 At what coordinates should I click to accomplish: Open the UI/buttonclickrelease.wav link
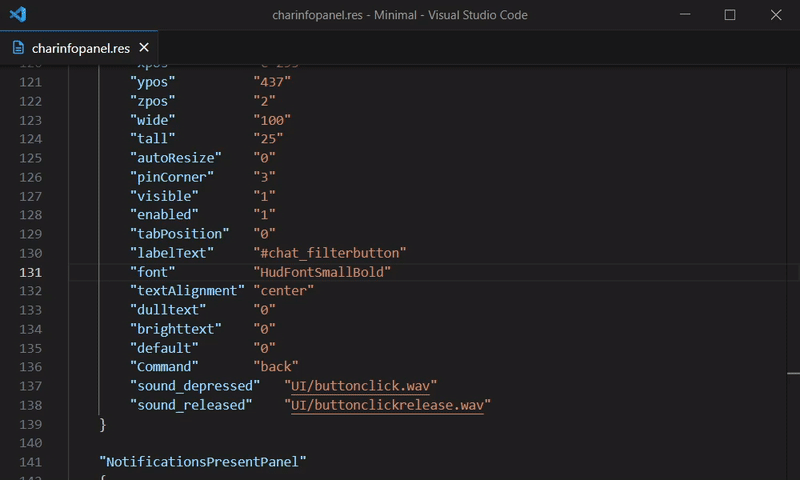[387, 405]
